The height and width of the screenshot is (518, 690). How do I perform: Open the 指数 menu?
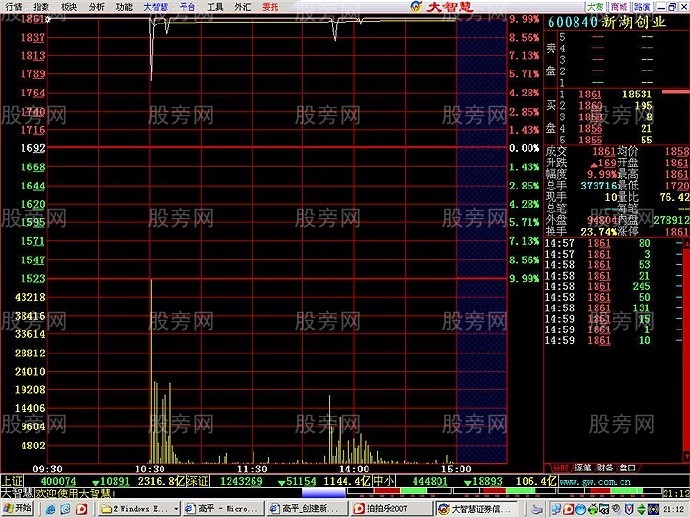(40, 6)
